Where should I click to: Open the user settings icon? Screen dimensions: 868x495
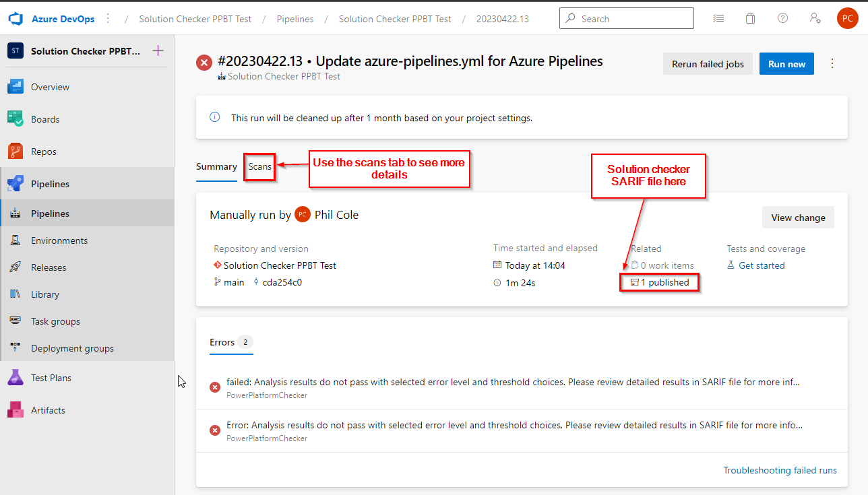tap(815, 19)
